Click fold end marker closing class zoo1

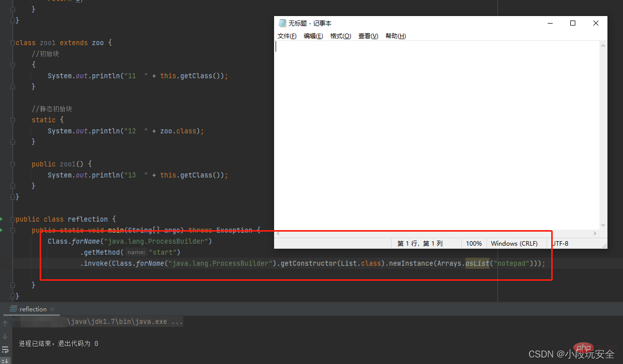pos(13,197)
